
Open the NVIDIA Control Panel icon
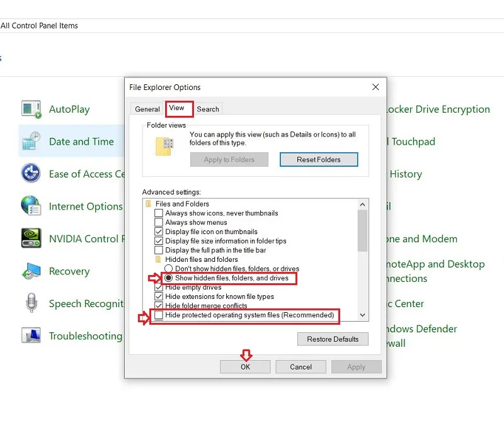point(31,239)
